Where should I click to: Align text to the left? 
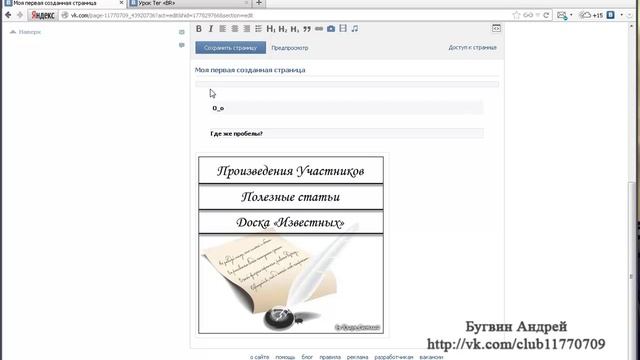pyautogui.click(x=222, y=29)
